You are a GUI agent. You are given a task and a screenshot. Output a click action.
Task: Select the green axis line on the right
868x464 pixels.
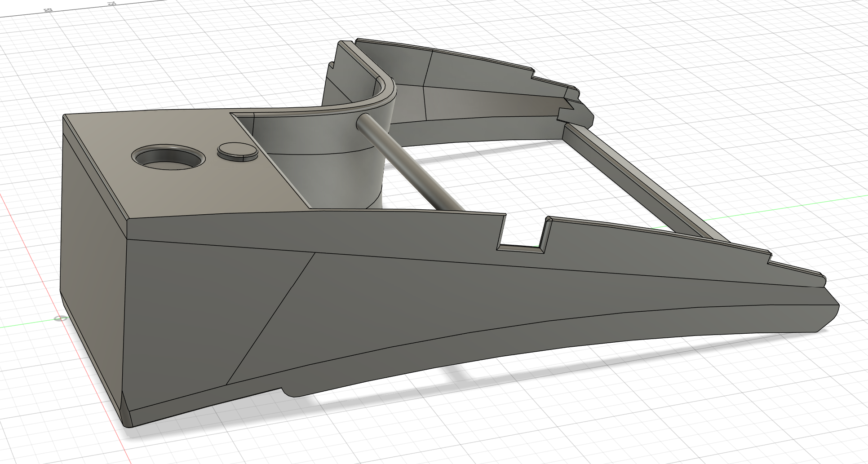[x=791, y=207]
